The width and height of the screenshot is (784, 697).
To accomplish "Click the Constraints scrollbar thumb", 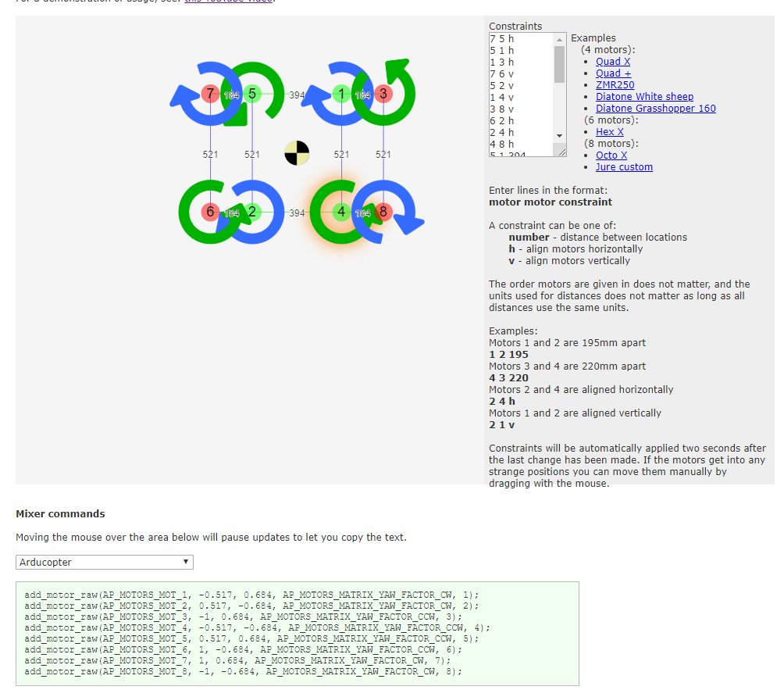I will (560, 64).
